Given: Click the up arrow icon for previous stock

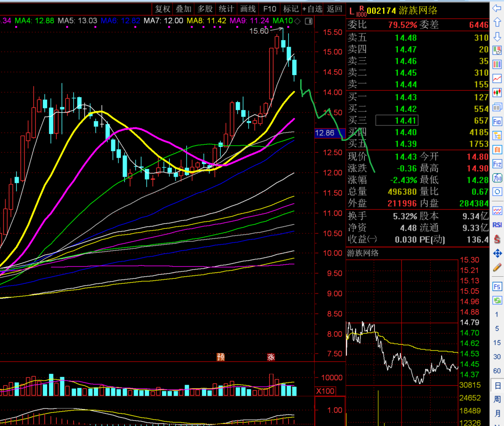Looking at the screenshot, I should (x=497, y=22).
